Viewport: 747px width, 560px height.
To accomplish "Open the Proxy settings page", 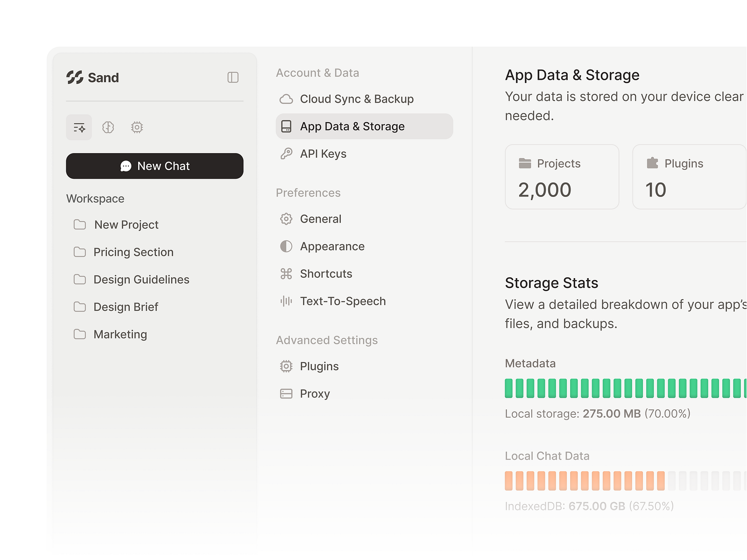I will point(315,393).
